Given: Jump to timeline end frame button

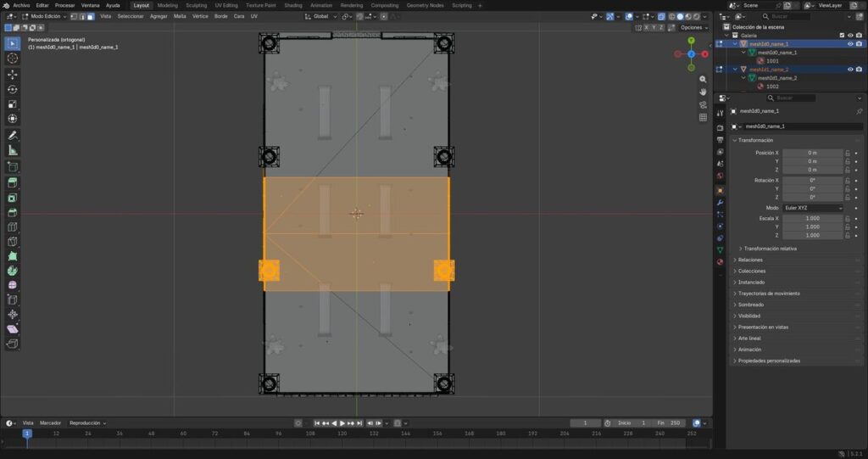Looking at the screenshot, I should pyautogui.click(x=359, y=423).
